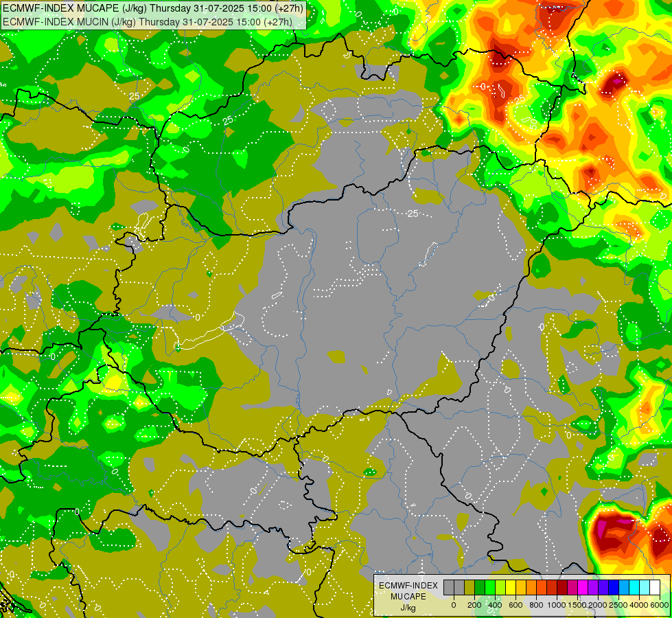Click the 'ECMWF-INDEX' legend caption
This screenshot has height=618, width=672.
408,586
